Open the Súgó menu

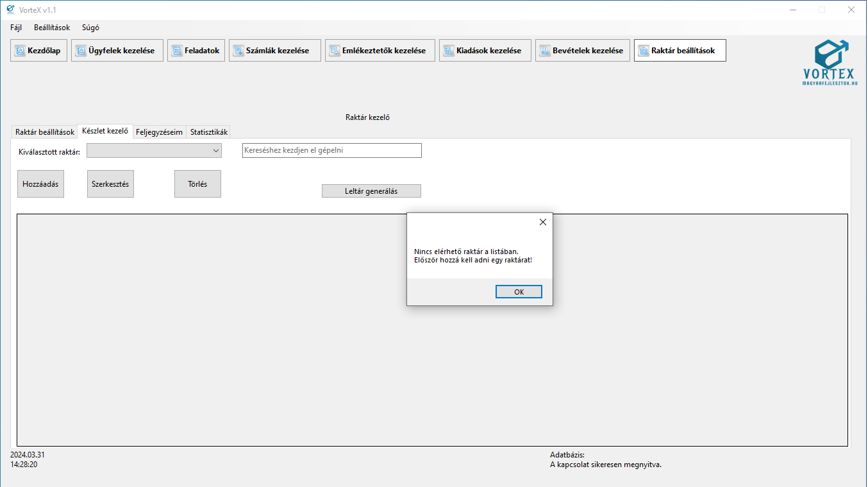pos(90,28)
